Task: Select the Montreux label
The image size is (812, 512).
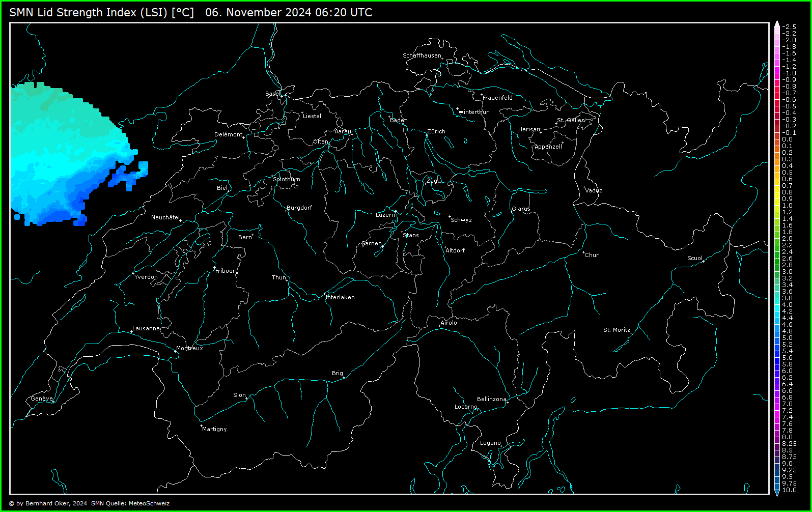Action: click(189, 348)
